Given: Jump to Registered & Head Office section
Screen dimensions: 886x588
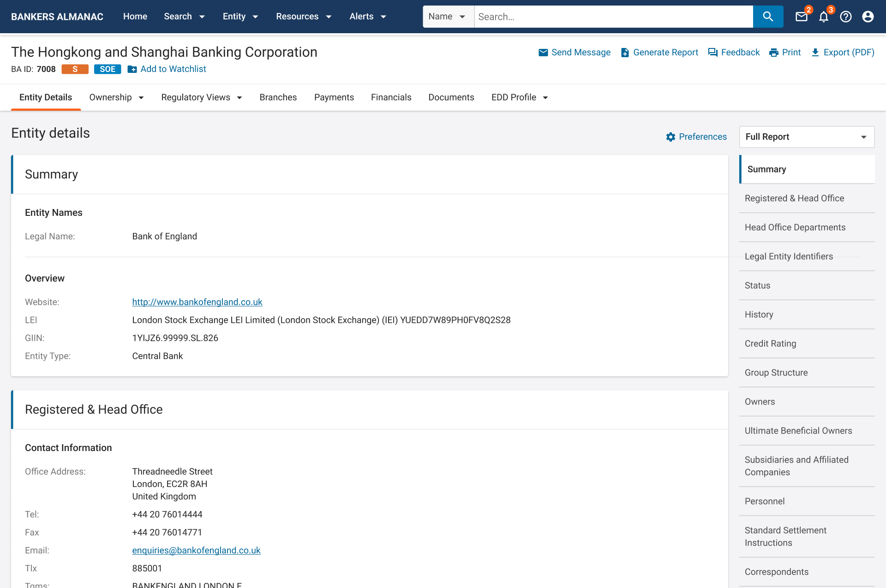Looking at the screenshot, I should point(807,198).
